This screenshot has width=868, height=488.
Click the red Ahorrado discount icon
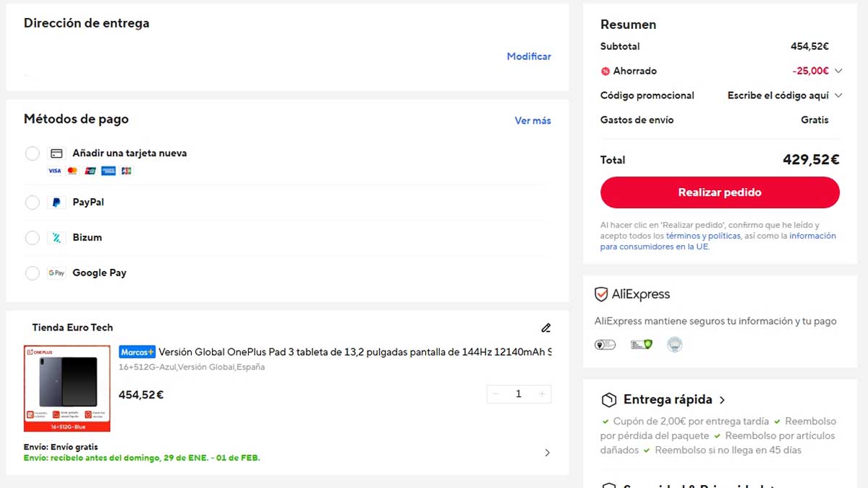point(605,71)
